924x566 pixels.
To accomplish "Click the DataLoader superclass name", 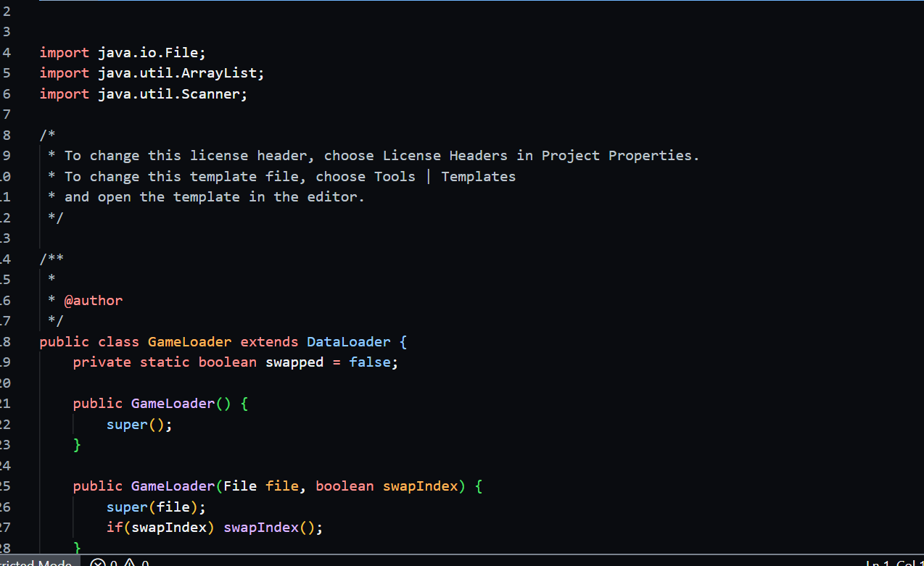I will (x=348, y=341).
